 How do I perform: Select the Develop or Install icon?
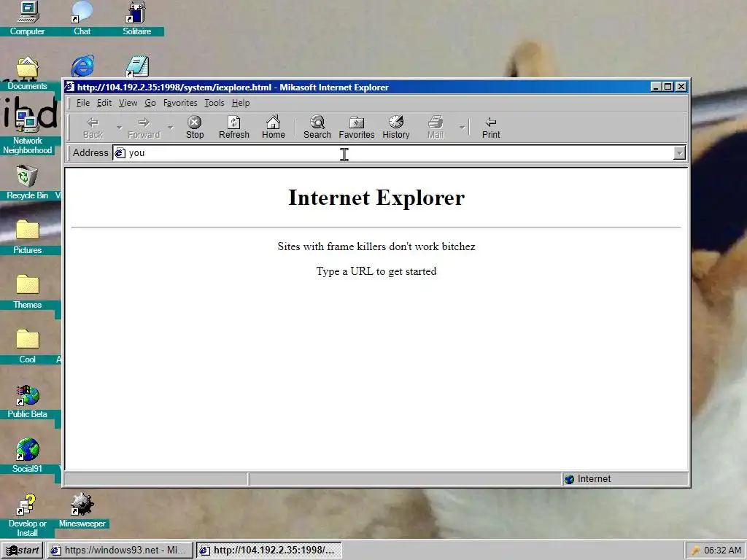click(x=27, y=516)
